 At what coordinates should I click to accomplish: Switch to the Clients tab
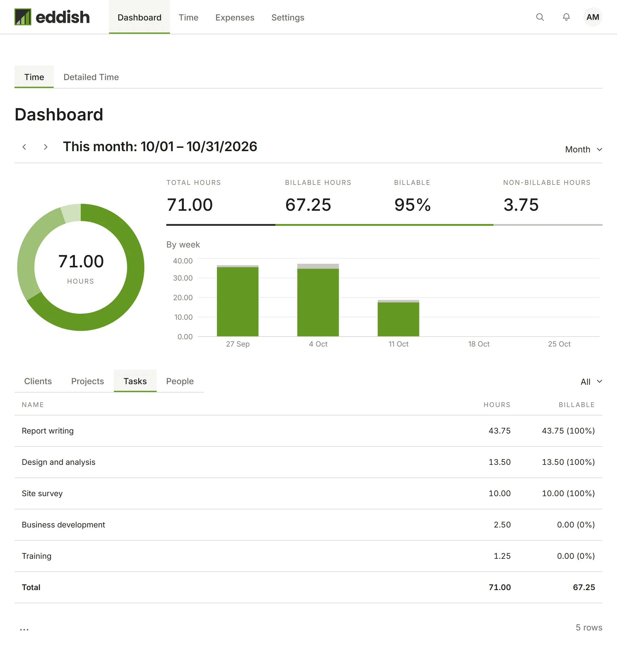38,381
